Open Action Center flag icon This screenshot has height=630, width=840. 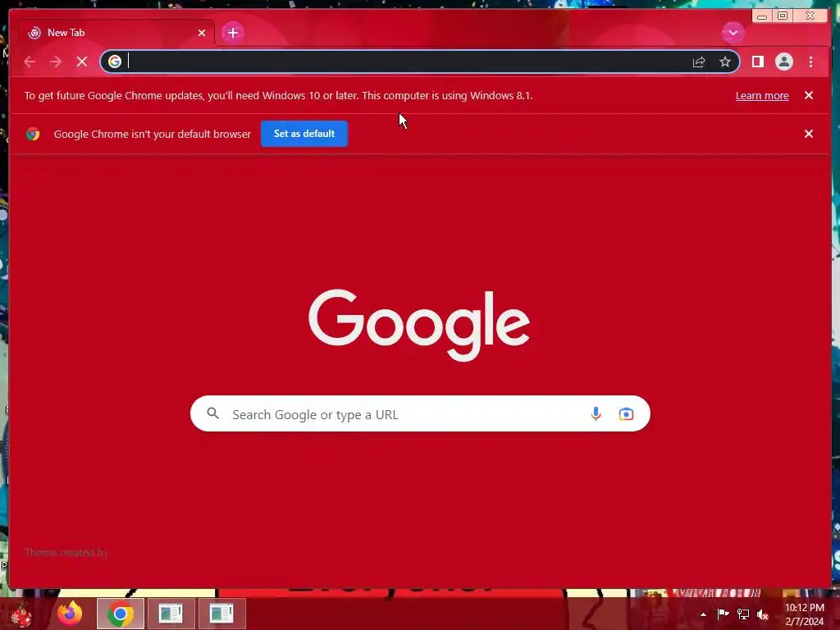pyautogui.click(x=723, y=614)
